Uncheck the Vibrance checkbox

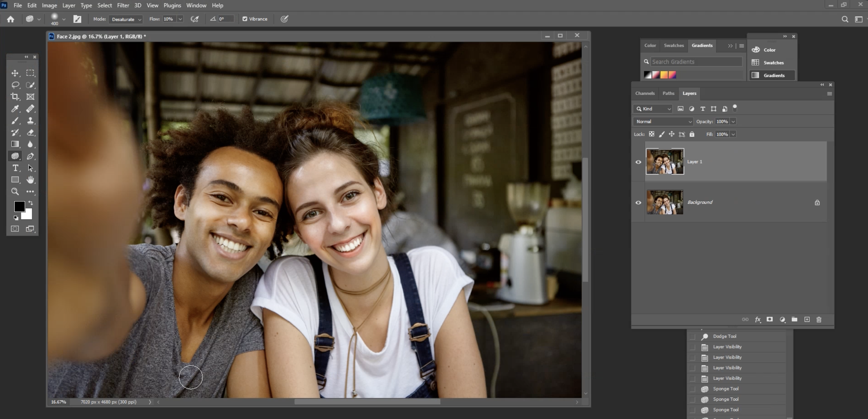(x=245, y=19)
